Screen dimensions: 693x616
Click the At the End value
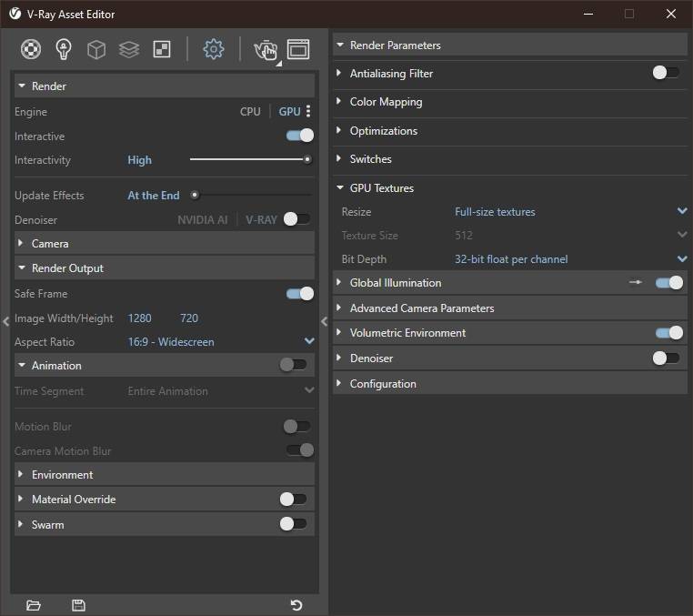pyautogui.click(x=154, y=195)
